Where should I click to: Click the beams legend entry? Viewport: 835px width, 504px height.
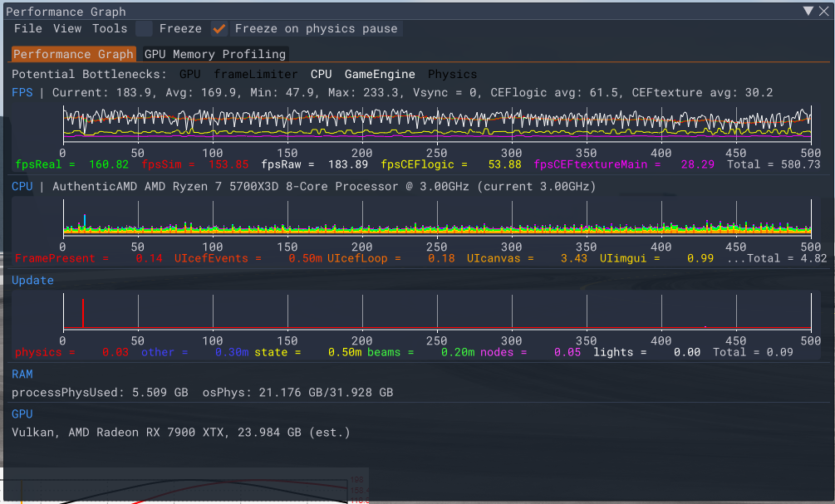[420, 352]
